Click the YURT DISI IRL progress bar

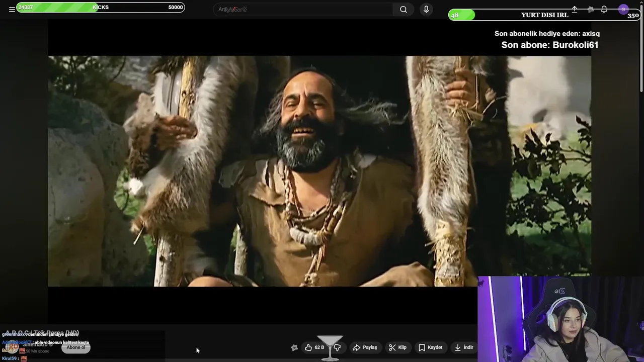[545, 15]
